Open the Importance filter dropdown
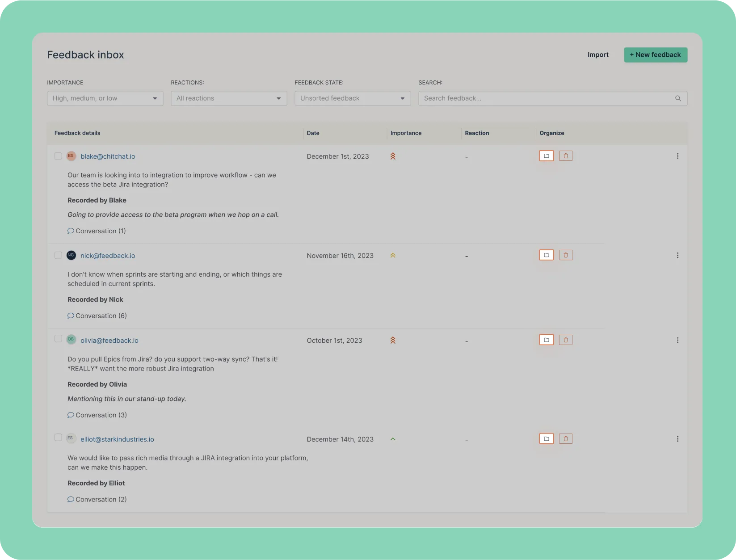The width and height of the screenshot is (736, 560). tap(105, 98)
